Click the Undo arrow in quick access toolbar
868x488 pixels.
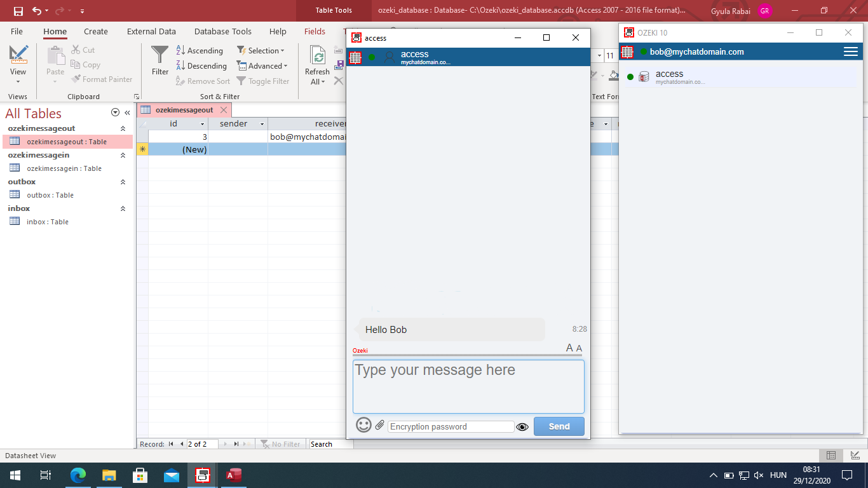click(36, 11)
